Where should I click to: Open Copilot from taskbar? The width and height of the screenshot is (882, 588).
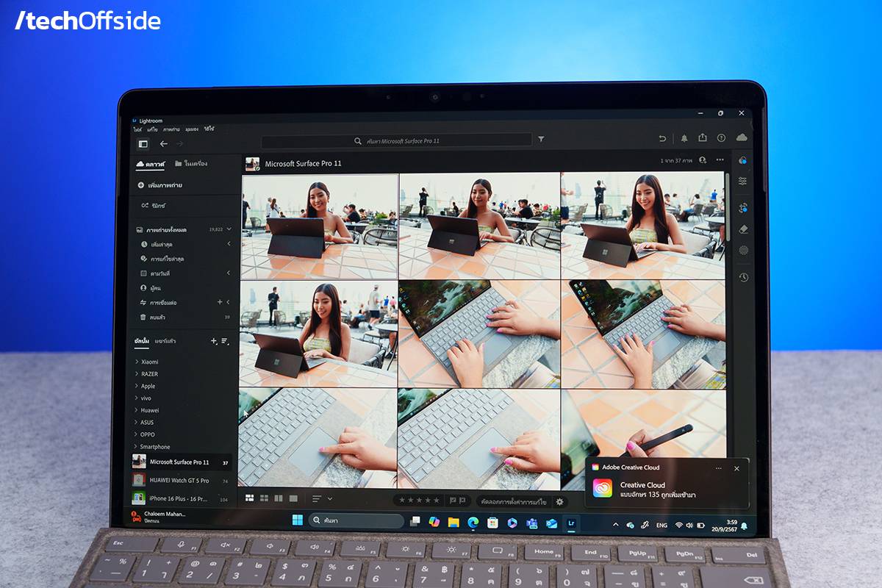coord(434,522)
